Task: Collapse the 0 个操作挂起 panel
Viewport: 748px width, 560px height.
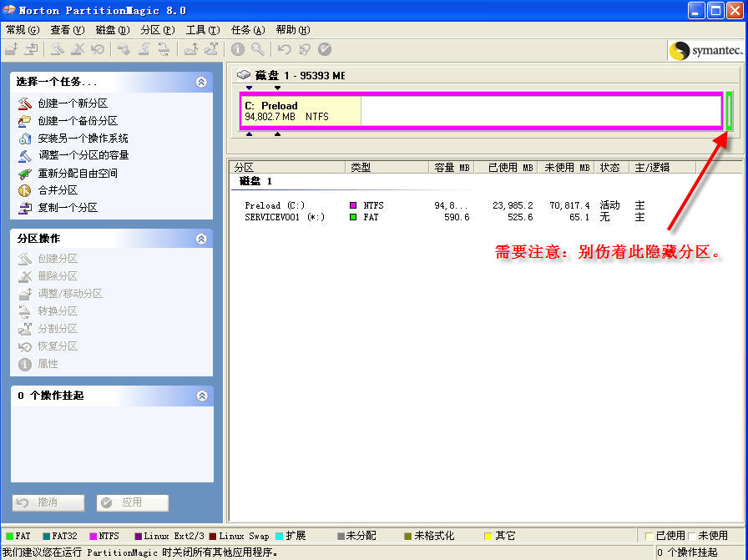Action: click(x=202, y=396)
